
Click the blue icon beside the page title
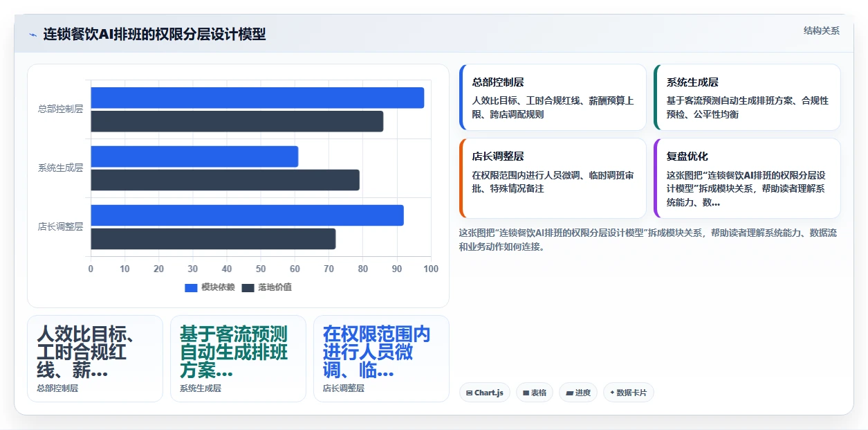pyautogui.click(x=33, y=35)
